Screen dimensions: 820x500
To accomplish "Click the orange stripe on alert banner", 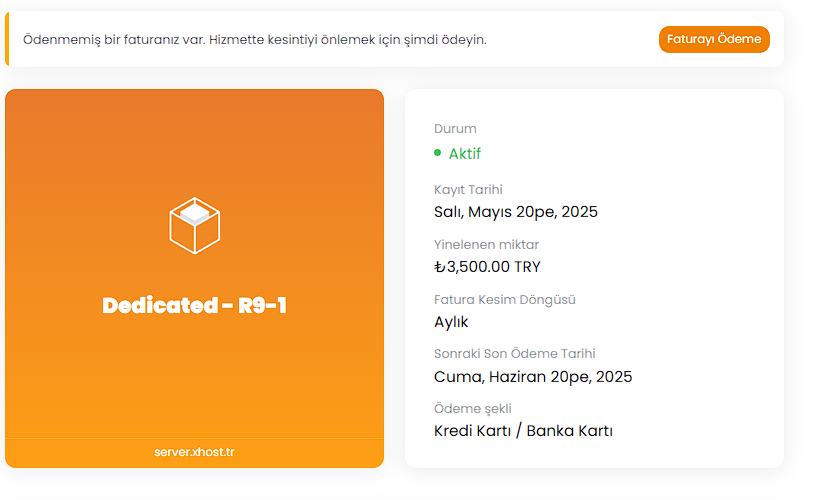I will point(7,39).
